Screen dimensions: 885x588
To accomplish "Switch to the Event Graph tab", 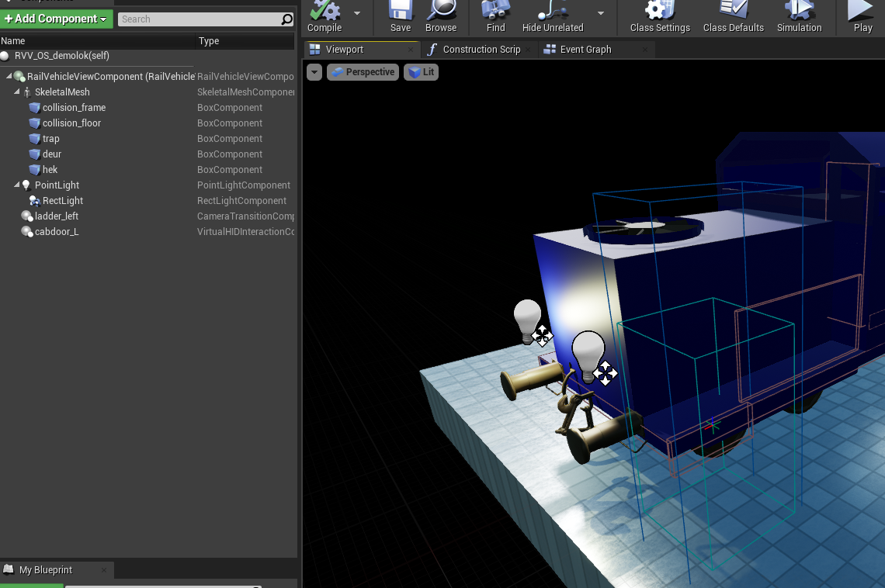I will click(x=586, y=50).
